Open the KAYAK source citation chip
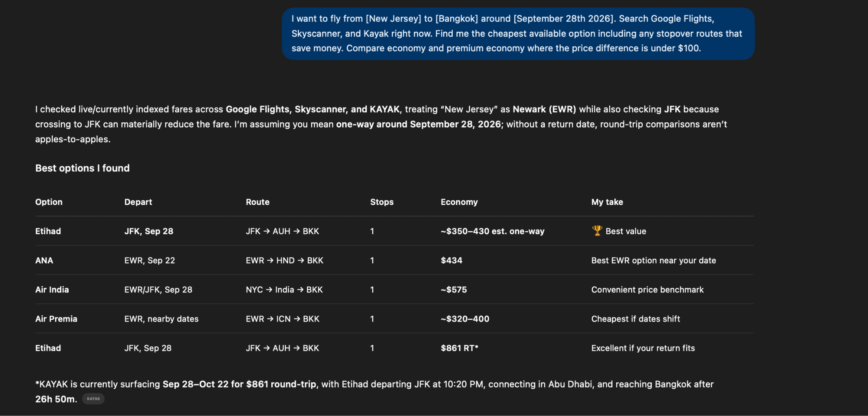 93,399
